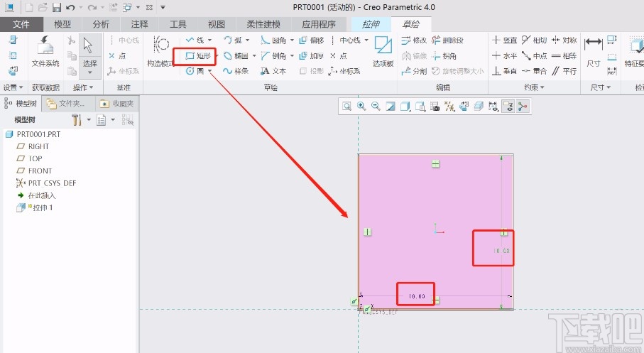The width and height of the screenshot is (644, 353).
Task: Open the File (文件) menu
Action: [x=21, y=24]
